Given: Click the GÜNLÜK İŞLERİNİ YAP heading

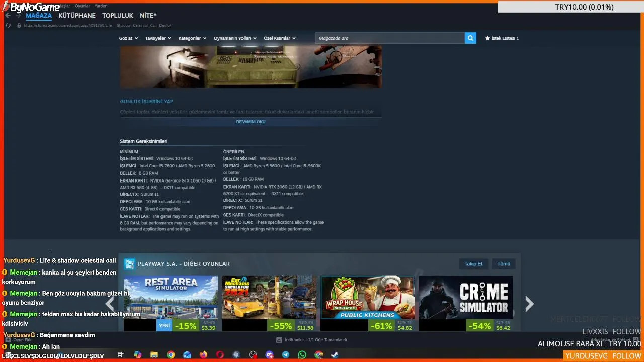Looking at the screenshot, I should (x=146, y=101).
